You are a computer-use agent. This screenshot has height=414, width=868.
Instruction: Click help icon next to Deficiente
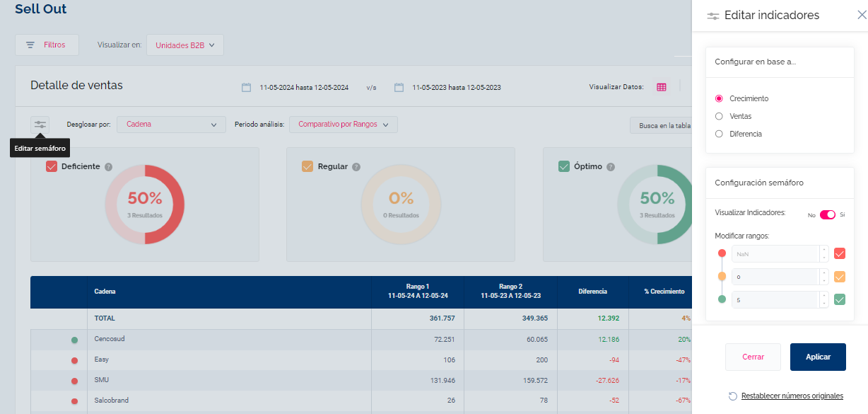point(108,167)
